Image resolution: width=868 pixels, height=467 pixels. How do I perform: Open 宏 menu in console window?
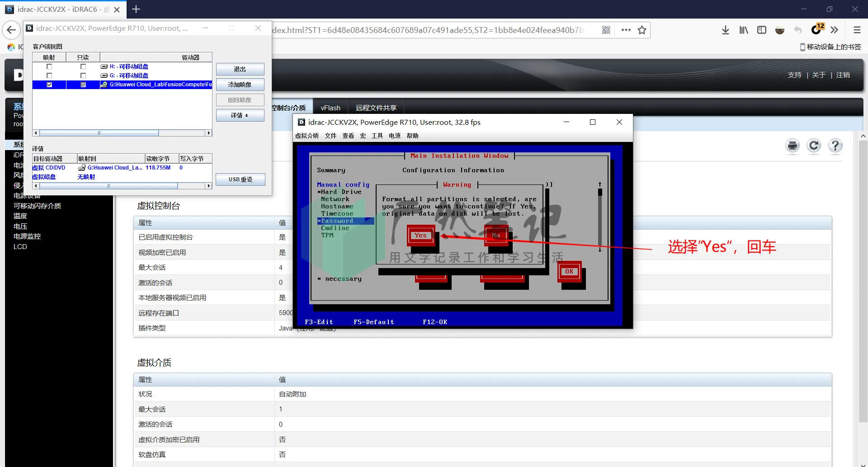point(363,136)
